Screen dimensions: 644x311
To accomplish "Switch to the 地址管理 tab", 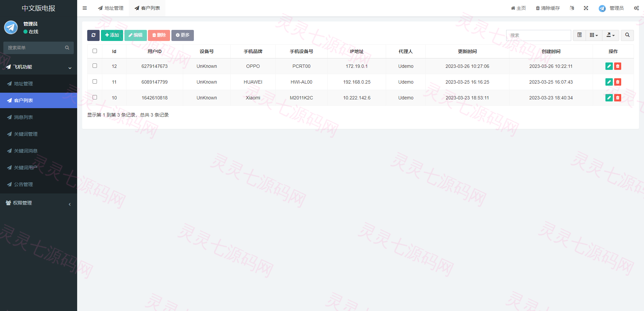I will 111,8.
